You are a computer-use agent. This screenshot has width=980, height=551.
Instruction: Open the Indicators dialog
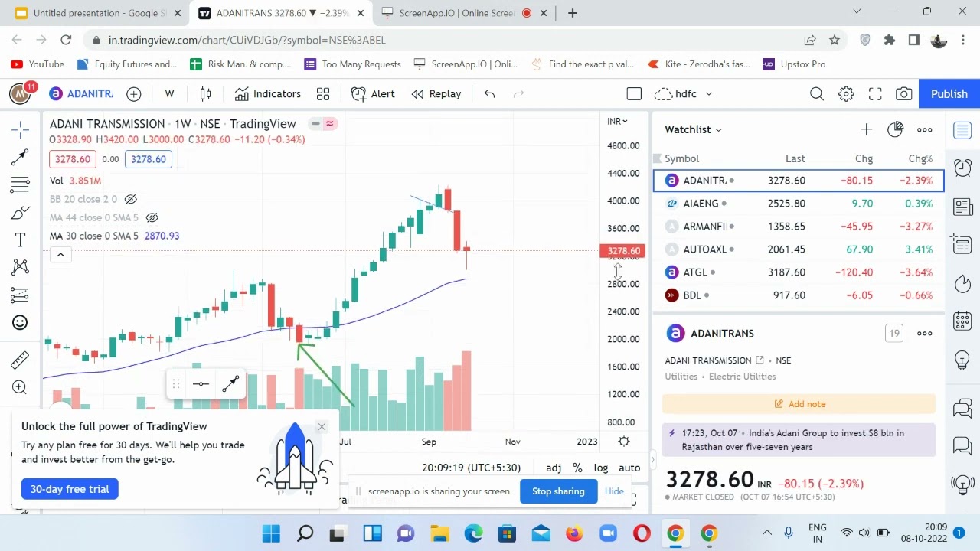(268, 93)
